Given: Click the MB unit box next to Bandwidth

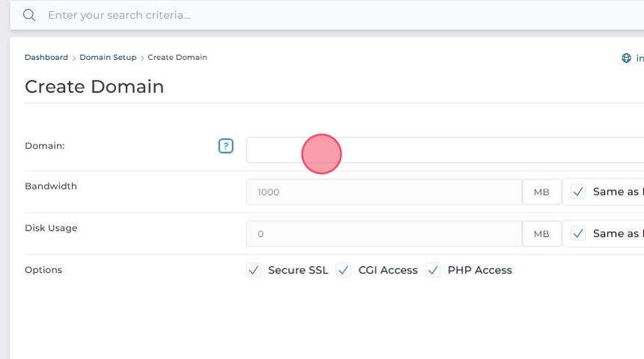Looking at the screenshot, I should tap(541, 192).
